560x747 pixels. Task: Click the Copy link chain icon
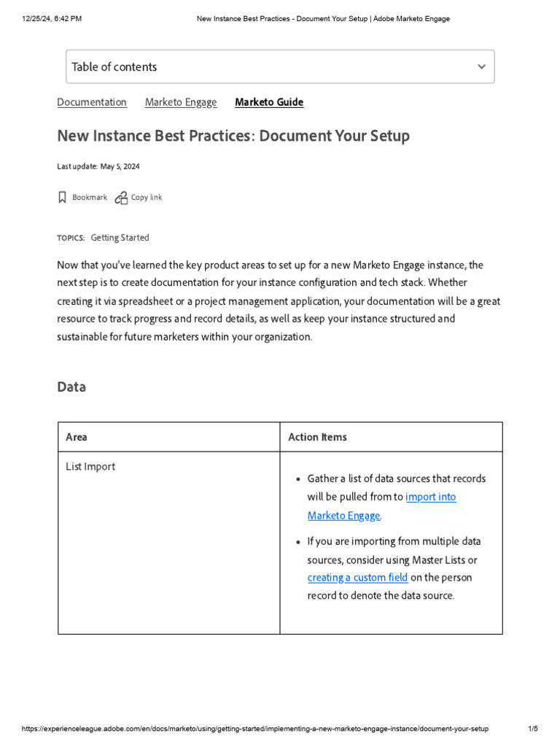point(121,198)
